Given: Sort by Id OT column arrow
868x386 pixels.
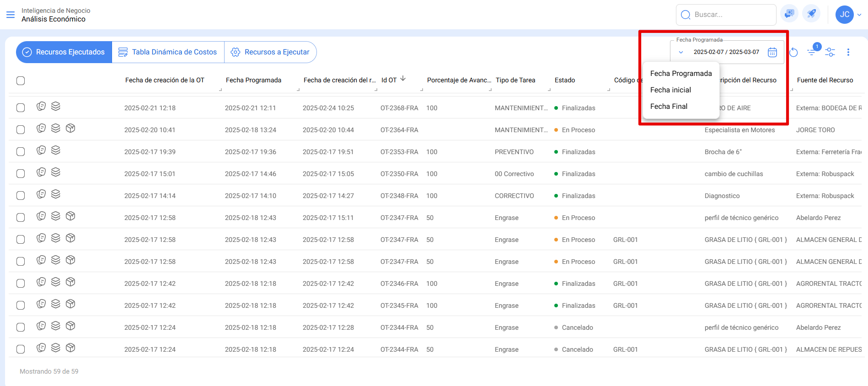Looking at the screenshot, I should (x=403, y=79).
